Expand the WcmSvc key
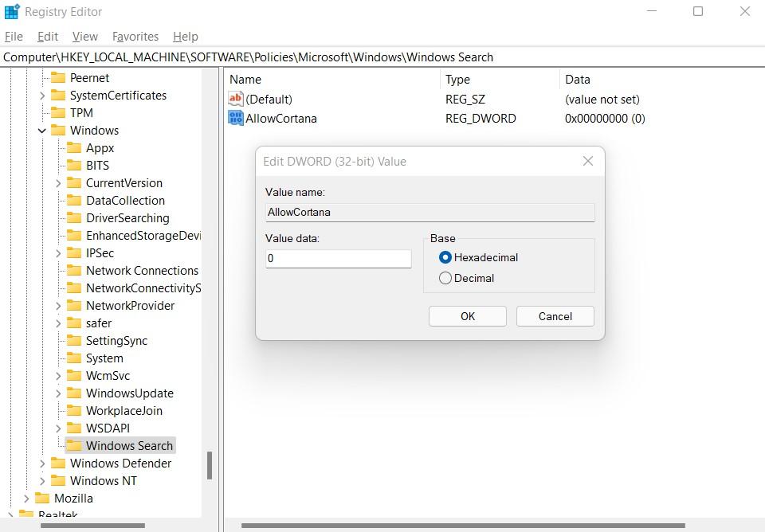The height and width of the screenshot is (532, 765). point(58,377)
